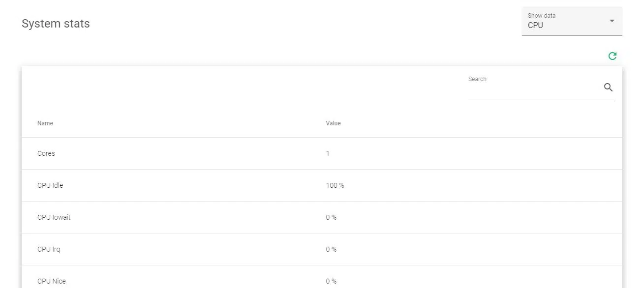
Task: Click the Cores value of 1
Action: [x=328, y=153]
